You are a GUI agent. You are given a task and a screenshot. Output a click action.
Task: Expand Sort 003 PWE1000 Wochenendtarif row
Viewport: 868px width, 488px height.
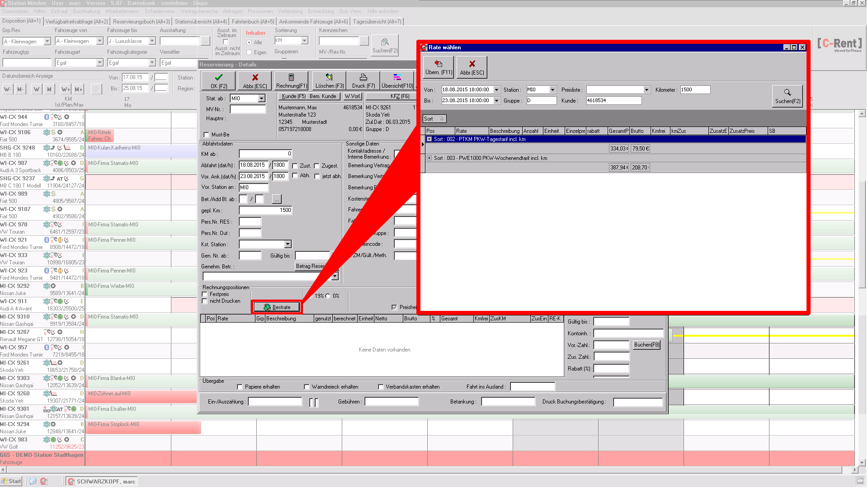[429, 158]
